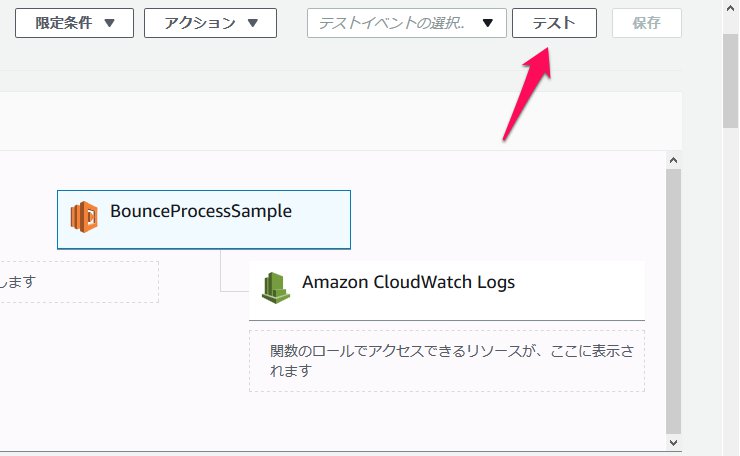Click the green CloudWatch Logs icon
The width and height of the screenshot is (740, 456).
[275, 286]
